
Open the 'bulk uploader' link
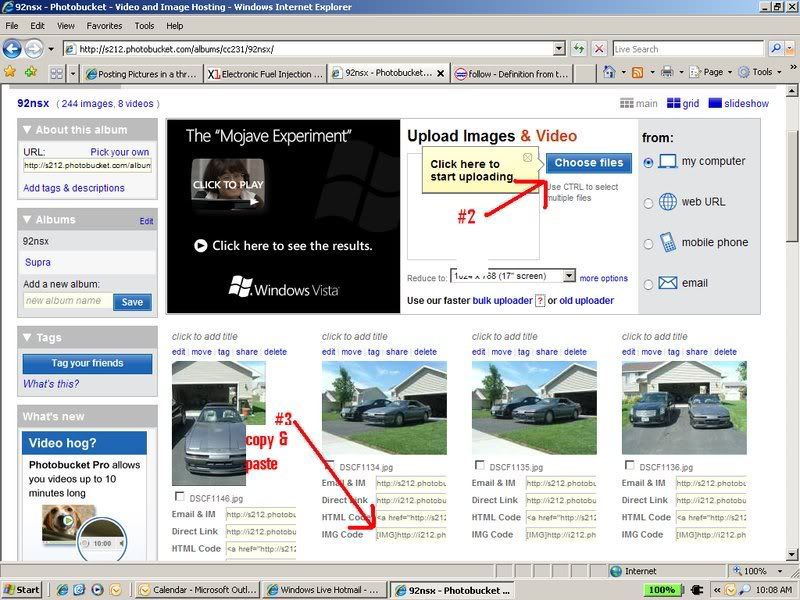pos(502,301)
